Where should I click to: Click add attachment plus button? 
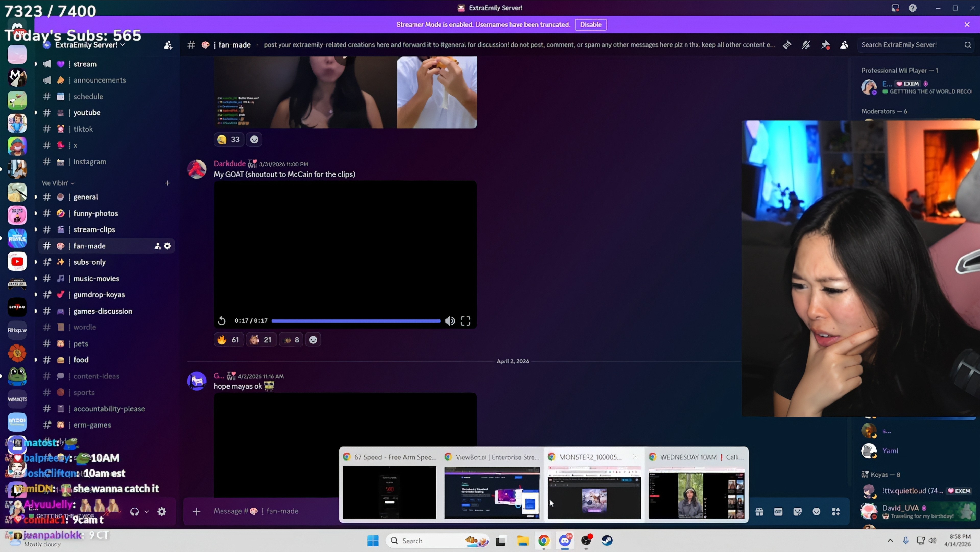tap(196, 511)
